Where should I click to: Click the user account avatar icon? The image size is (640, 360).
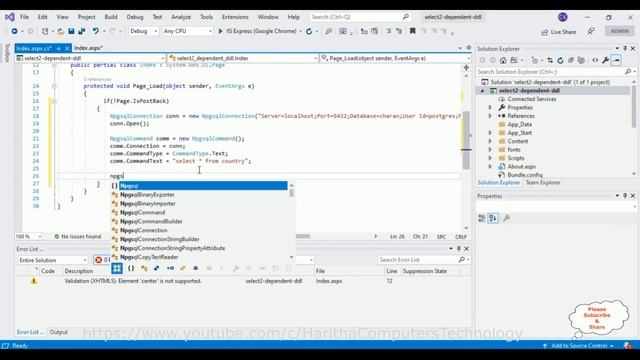click(562, 17)
